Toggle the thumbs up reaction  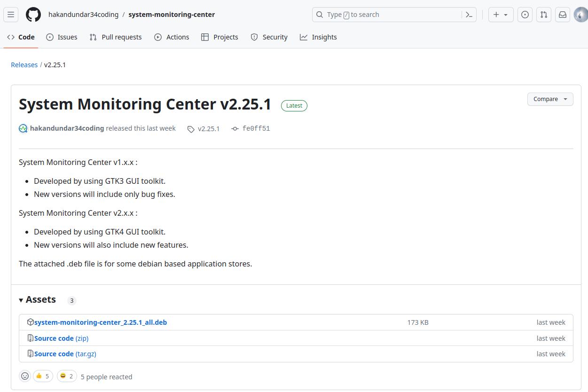43,376
